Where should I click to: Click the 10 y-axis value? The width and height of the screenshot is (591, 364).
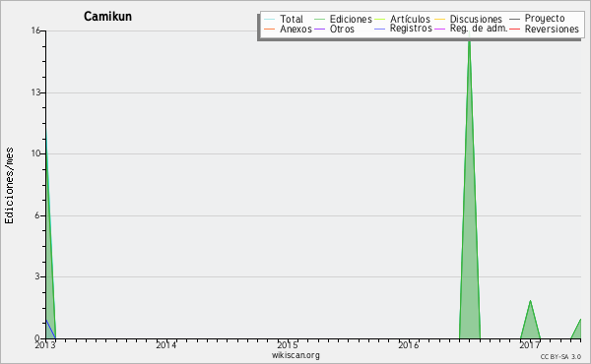point(35,153)
